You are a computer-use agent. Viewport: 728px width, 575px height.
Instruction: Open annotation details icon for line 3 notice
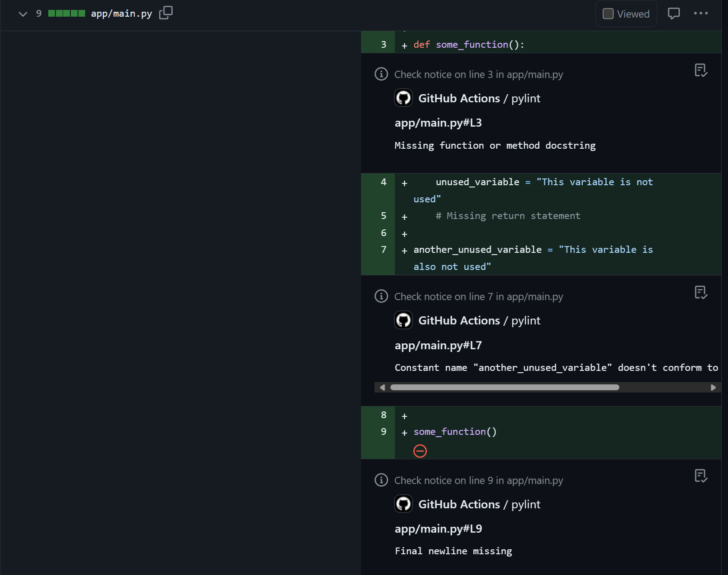pos(701,70)
